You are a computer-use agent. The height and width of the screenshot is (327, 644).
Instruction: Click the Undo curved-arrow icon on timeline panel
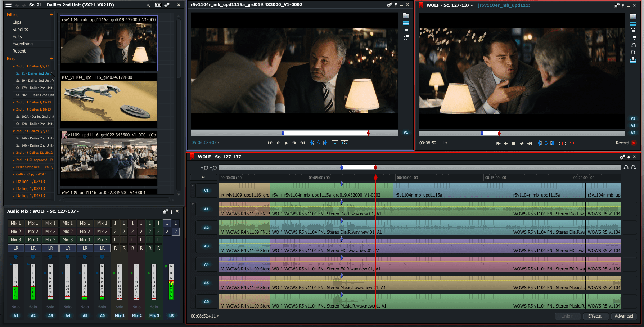626,167
